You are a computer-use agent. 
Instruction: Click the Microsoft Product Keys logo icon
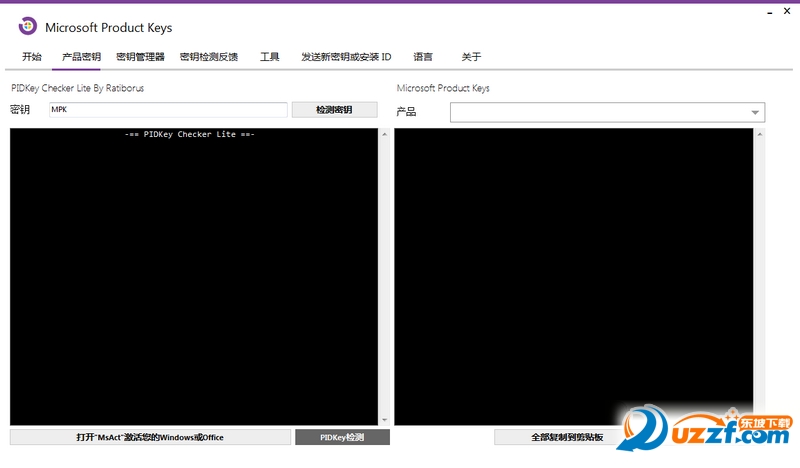click(28, 26)
